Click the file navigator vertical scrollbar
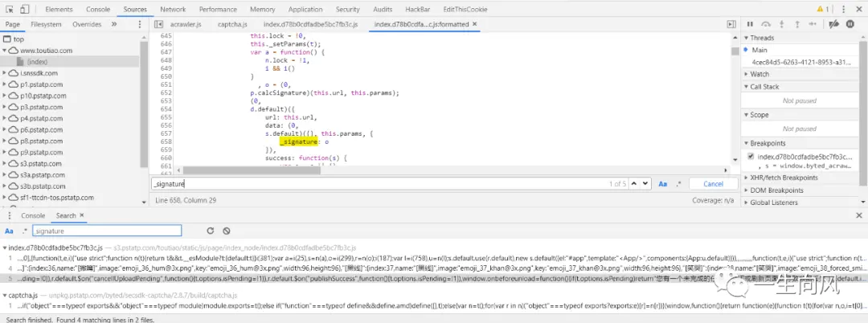 144,102
